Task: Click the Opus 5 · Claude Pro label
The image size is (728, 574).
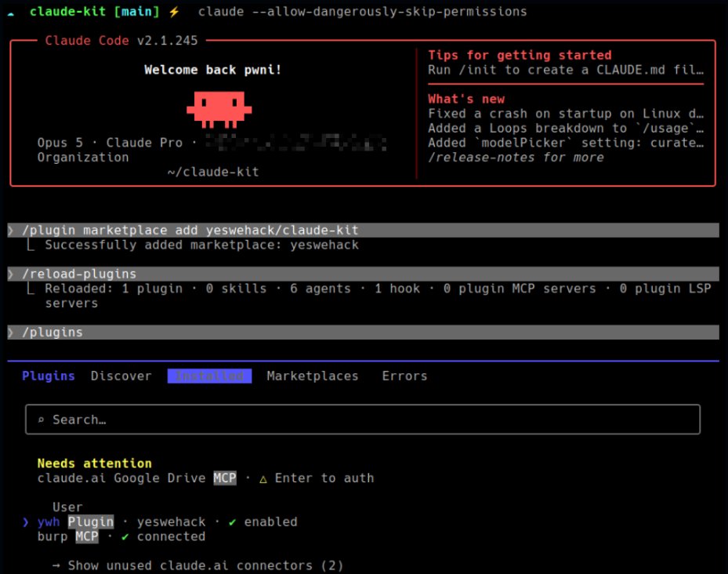Action: click(110, 143)
